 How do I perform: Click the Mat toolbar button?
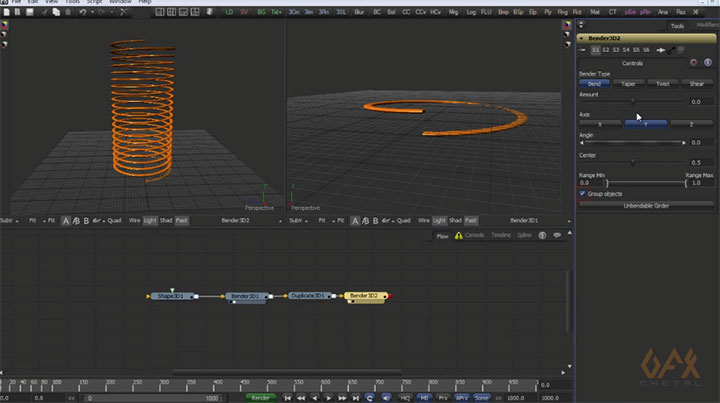[x=595, y=12]
